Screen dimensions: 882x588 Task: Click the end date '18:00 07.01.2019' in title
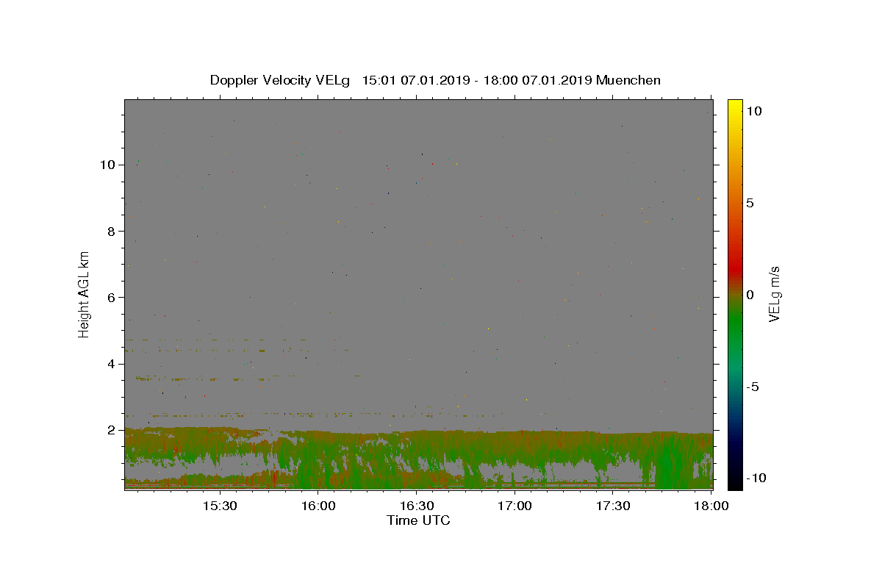tap(538, 80)
